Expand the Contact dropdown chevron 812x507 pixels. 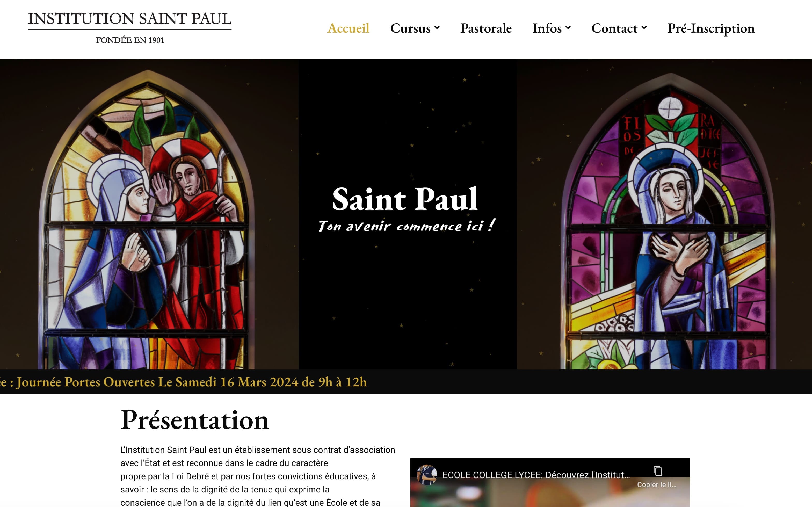[644, 28]
